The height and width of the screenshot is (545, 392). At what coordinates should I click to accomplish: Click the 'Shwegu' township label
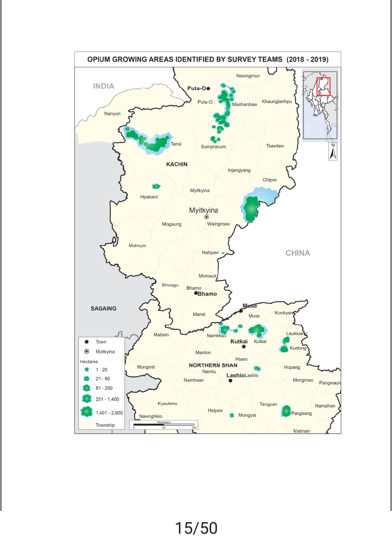pos(170,285)
